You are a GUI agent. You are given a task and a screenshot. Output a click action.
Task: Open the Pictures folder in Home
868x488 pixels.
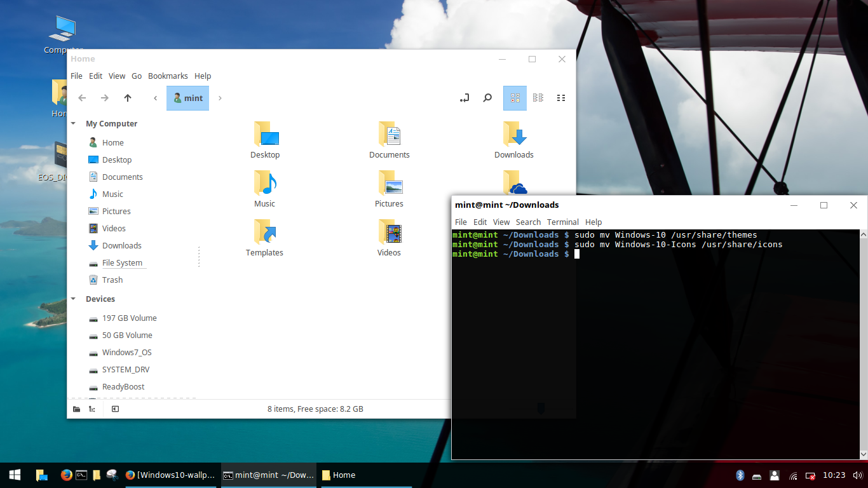click(x=388, y=189)
